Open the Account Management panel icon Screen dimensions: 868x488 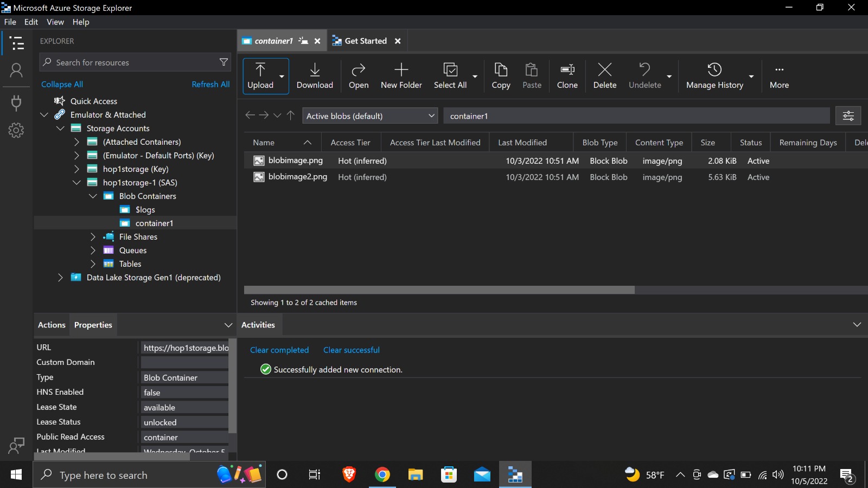click(x=16, y=70)
